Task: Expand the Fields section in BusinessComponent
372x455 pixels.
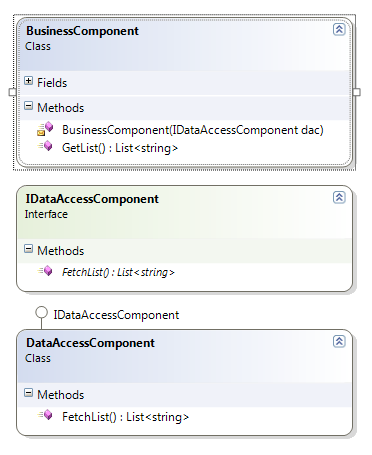Action: point(29,81)
